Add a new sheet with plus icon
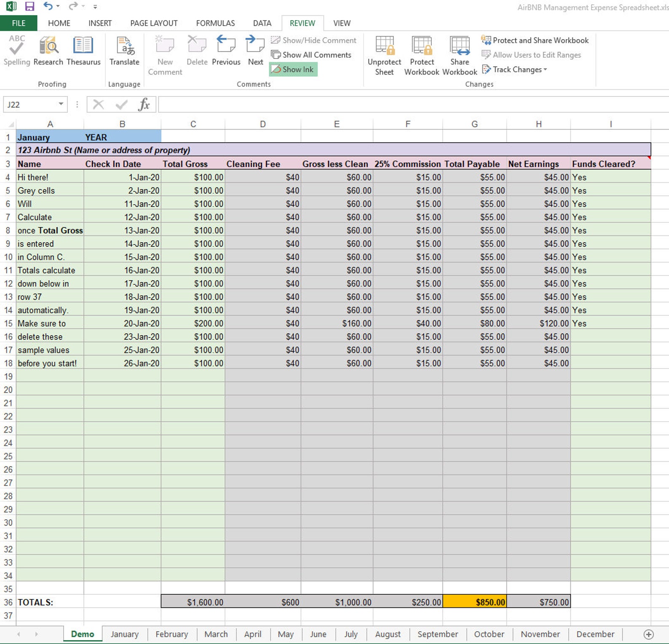This screenshot has width=669, height=644. (x=649, y=634)
